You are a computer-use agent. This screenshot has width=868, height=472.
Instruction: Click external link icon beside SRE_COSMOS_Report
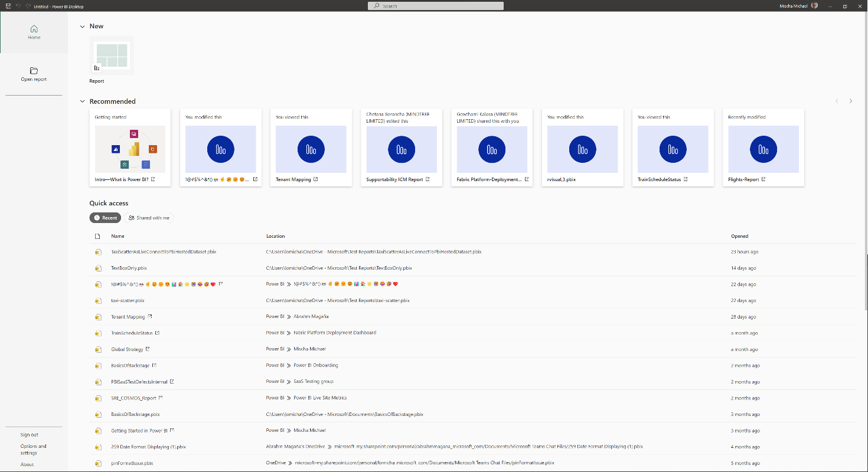161,398
